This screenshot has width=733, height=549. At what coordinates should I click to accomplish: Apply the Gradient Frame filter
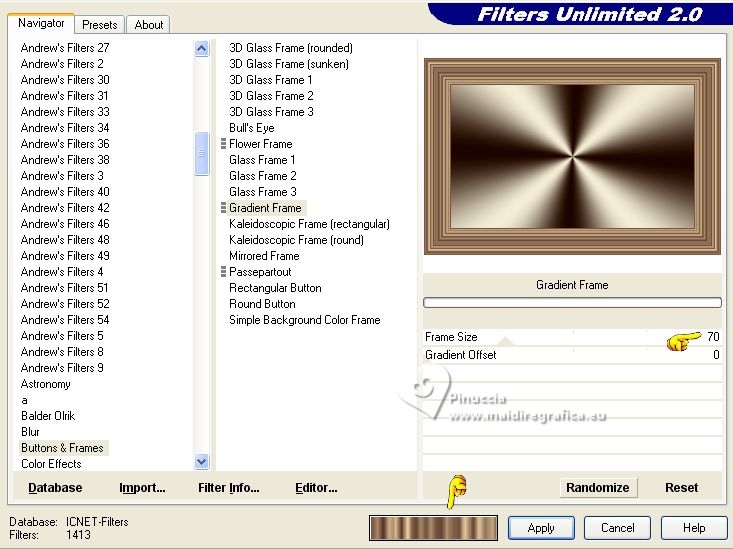[x=541, y=528]
